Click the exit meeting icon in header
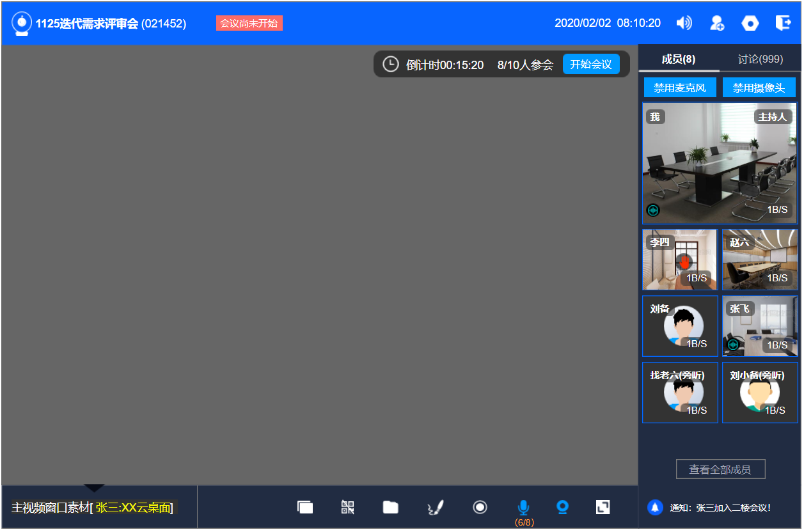The height and width of the screenshot is (532, 804). [783, 23]
